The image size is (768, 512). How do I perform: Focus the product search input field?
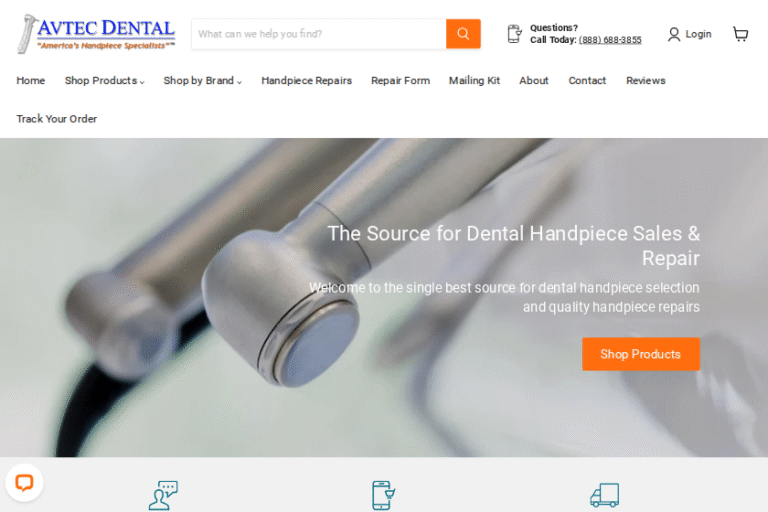tap(319, 34)
